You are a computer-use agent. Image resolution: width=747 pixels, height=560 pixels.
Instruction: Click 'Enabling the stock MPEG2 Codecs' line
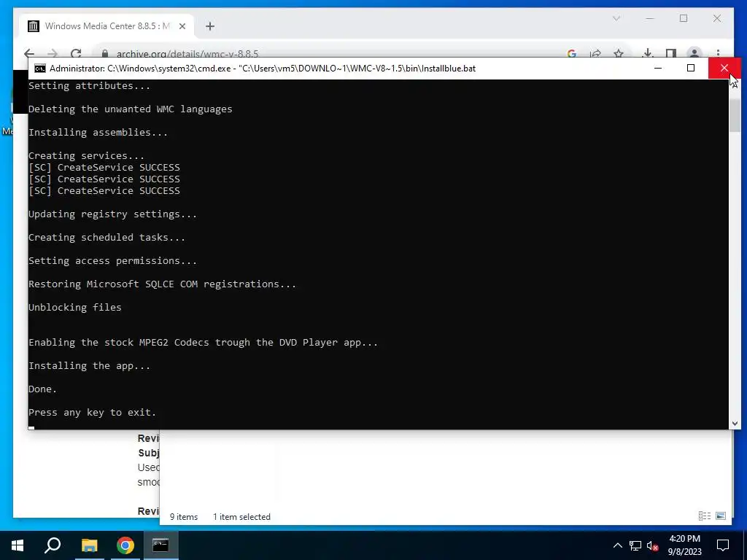[x=204, y=343]
